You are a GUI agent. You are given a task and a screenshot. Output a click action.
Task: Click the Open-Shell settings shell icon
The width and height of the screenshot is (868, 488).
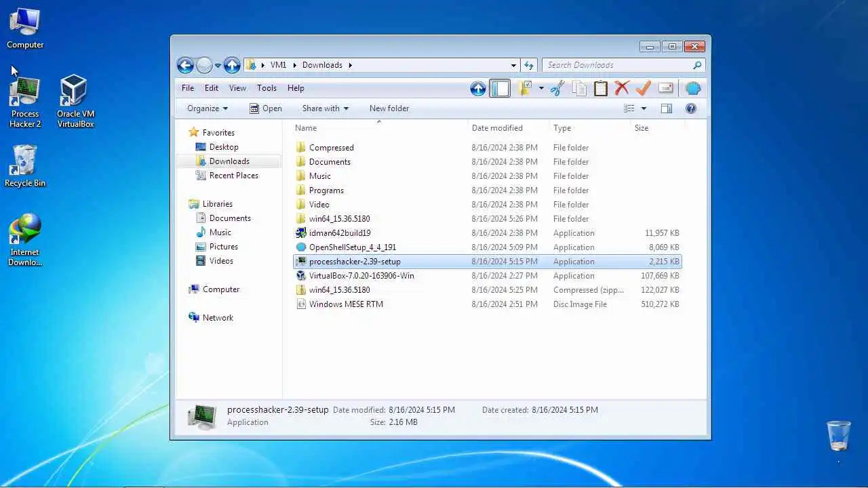pyautogui.click(x=692, y=88)
